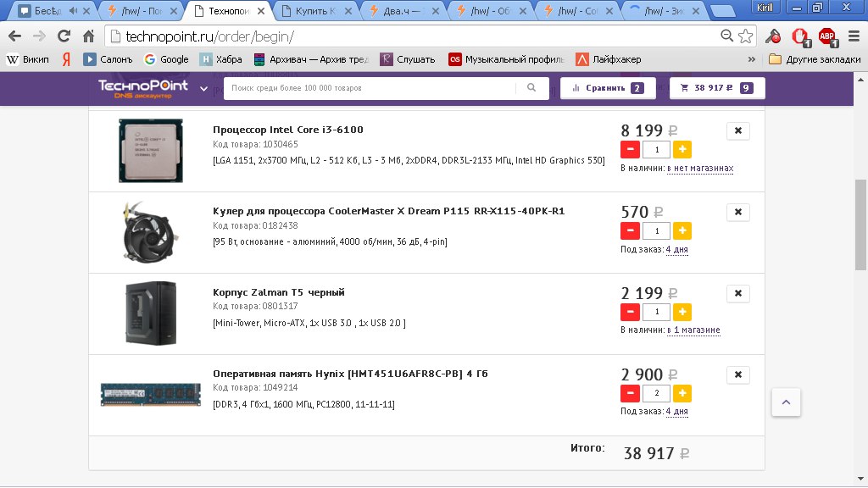Go forward in the browser
This screenshot has height=488, width=868.
(39, 36)
